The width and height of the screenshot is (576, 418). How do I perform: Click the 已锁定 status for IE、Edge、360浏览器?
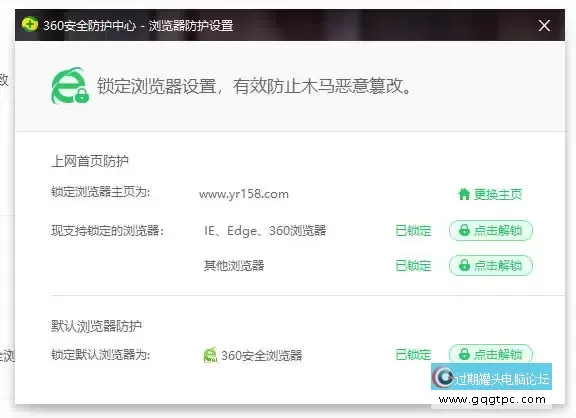(x=413, y=231)
